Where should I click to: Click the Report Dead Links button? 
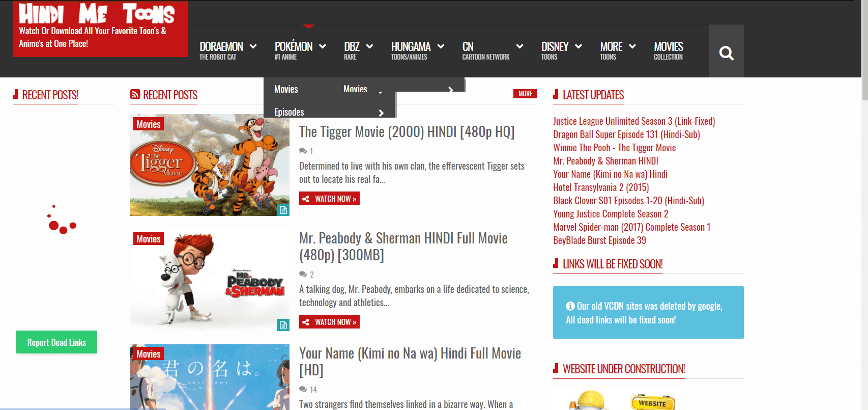coord(56,342)
